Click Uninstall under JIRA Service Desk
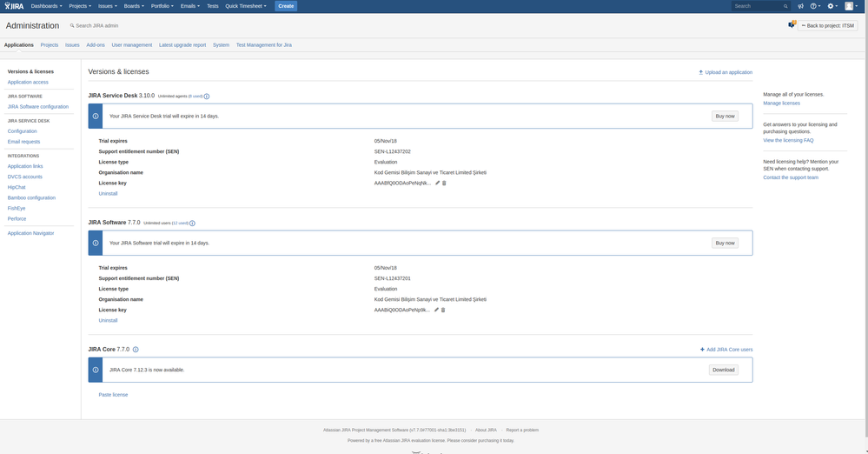This screenshot has width=868, height=454. click(x=108, y=193)
